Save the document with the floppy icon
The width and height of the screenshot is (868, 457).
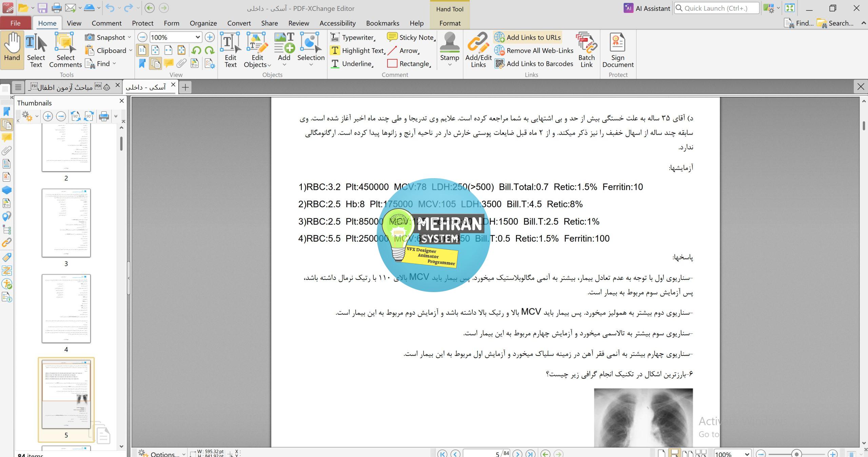[x=43, y=8]
